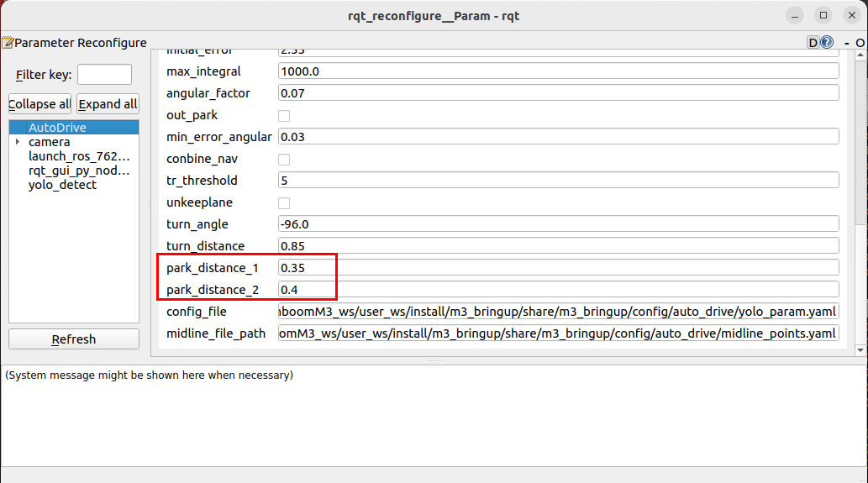Select the launch_ros_762… node
The height and width of the screenshot is (483, 868).
pos(79,156)
